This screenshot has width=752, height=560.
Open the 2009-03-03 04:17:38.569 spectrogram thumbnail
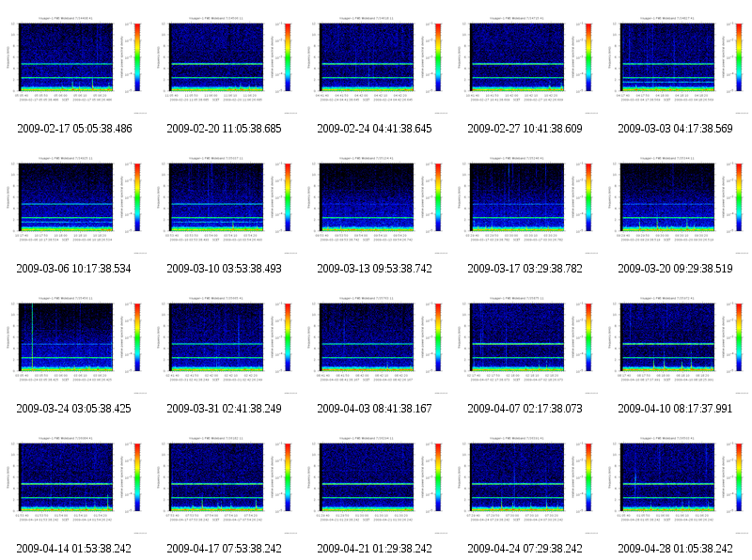pyautogui.click(x=676, y=65)
